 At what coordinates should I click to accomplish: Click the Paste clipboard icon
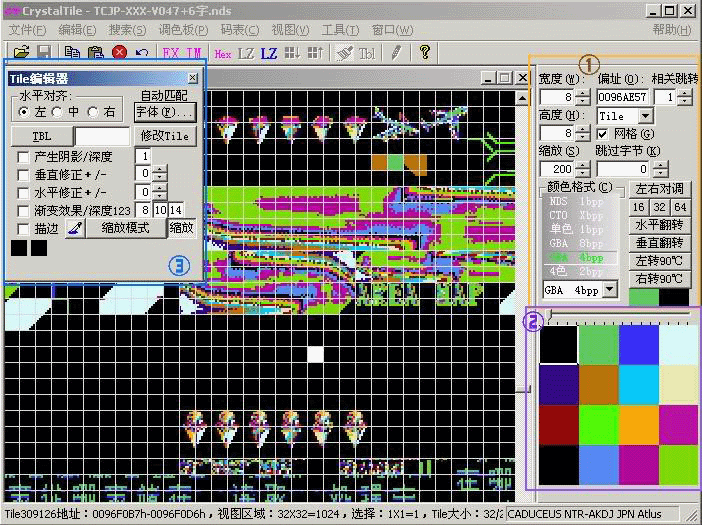[x=95, y=53]
